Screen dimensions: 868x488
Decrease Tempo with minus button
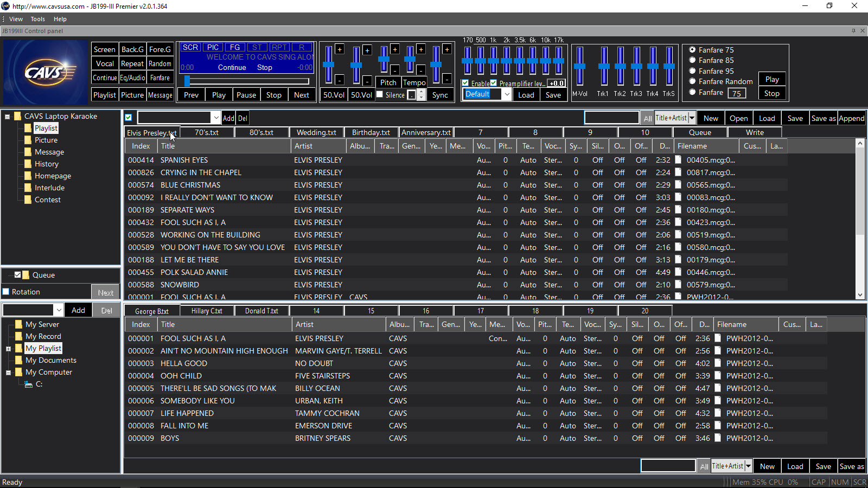coord(421,70)
